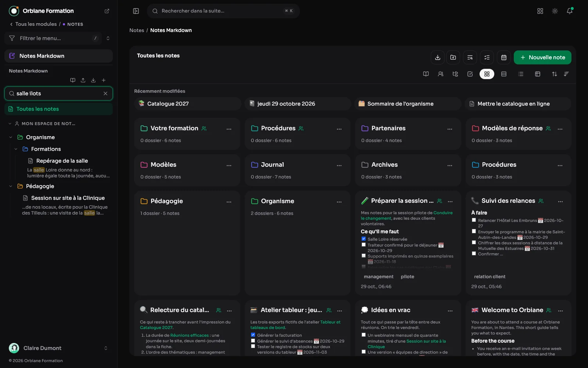Click the new folder icon
Screen dimensions: 588x368
pyautogui.click(x=453, y=57)
